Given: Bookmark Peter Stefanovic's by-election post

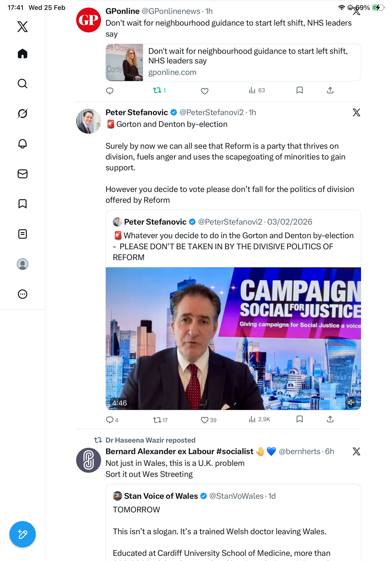Looking at the screenshot, I should [299, 419].
